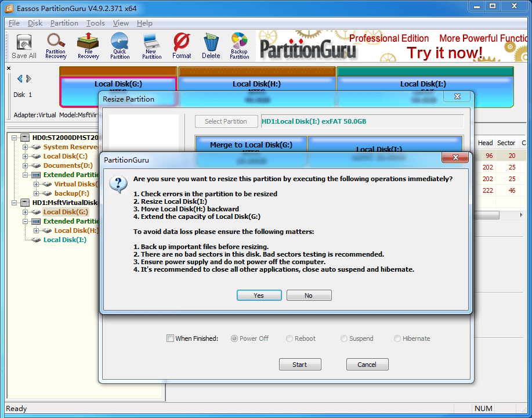Click the Sector value 46 cell
Viewport: 532px width, 418px height.
coord(512,190)
